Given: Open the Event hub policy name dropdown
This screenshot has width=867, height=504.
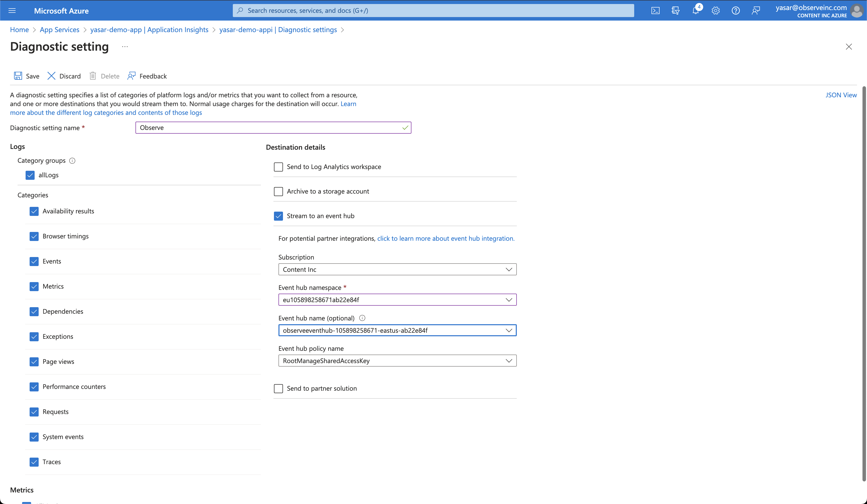Looking at the screenshot, I should (x=397, y=361).
